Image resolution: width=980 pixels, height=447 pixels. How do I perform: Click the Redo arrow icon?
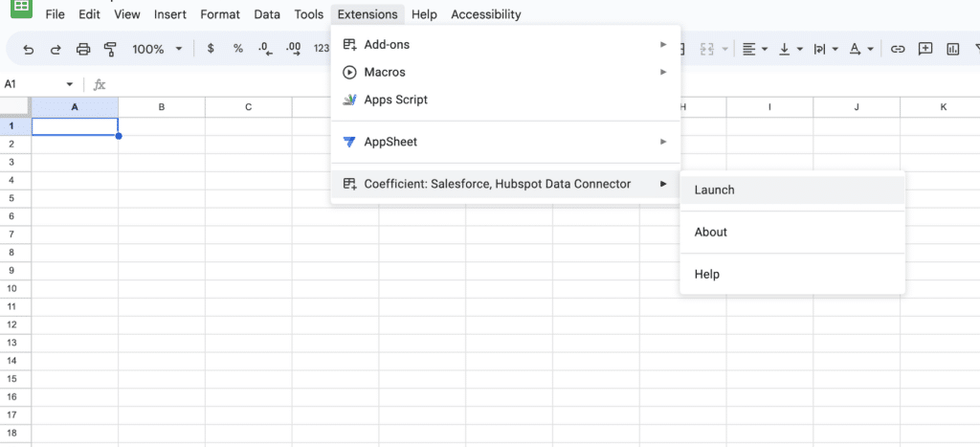click(x=56, y=50)
